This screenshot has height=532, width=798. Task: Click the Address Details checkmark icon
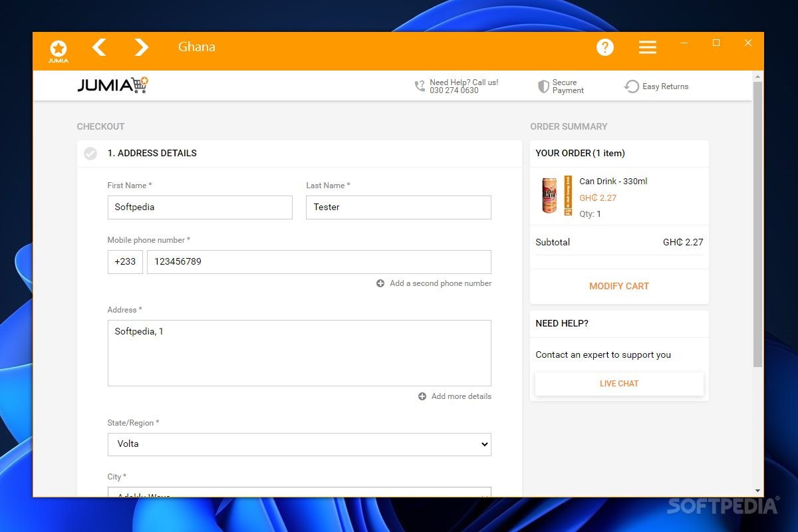click(x=90, y=154)
